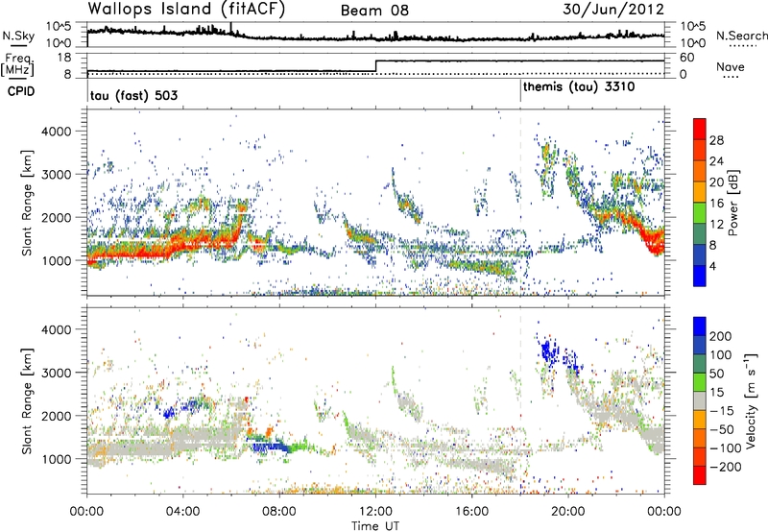Click the '18' frequency axis tick label
This screenshot has height=532, width=768.
64,58
